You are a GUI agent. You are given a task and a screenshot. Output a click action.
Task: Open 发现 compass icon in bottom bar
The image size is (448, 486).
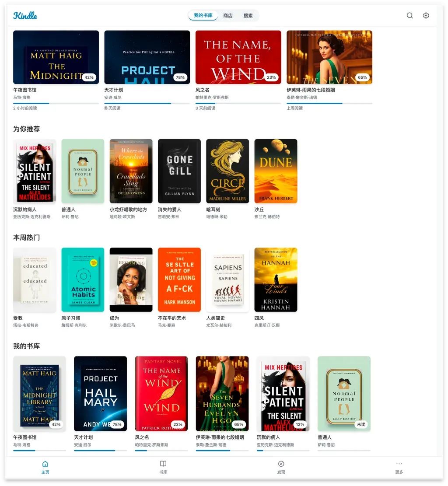pos(281,467)
